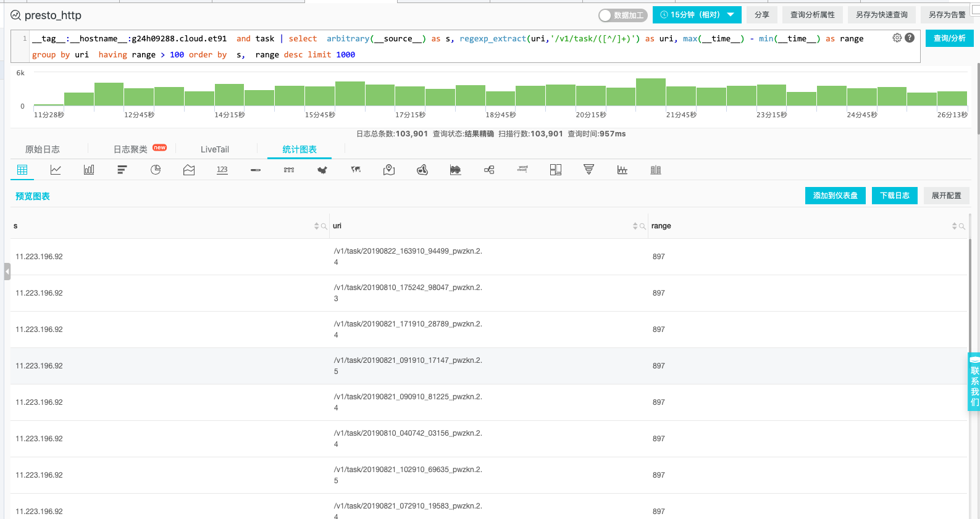Screen dimensions: 980x519
Task: Sort the s column
Action: pyautogui.click(x=317, y=226)
